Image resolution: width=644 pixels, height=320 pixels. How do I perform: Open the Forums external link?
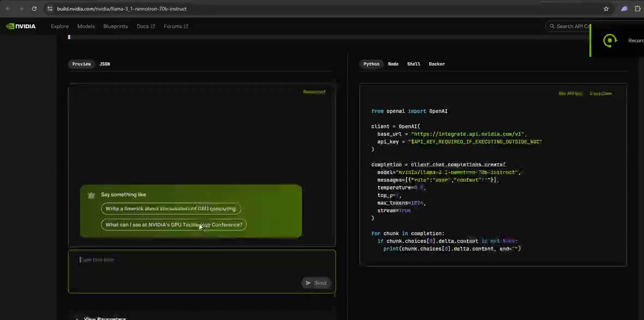point(175,26)
